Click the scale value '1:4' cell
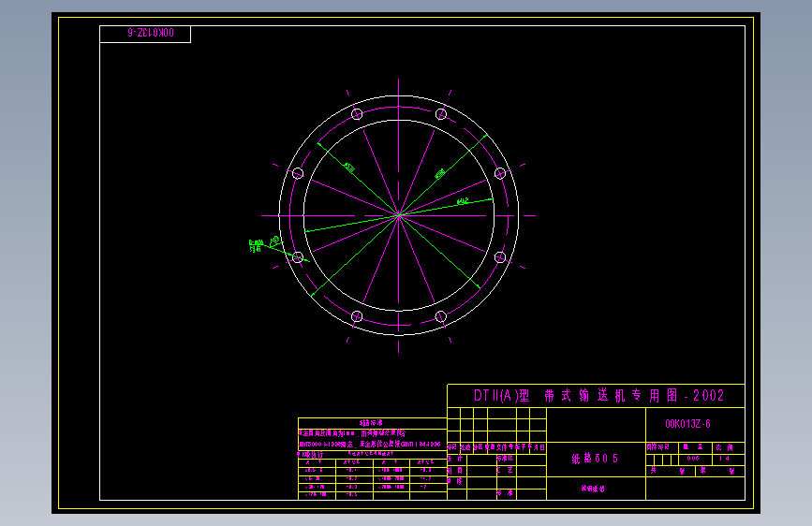 click(x=725, y=459)
